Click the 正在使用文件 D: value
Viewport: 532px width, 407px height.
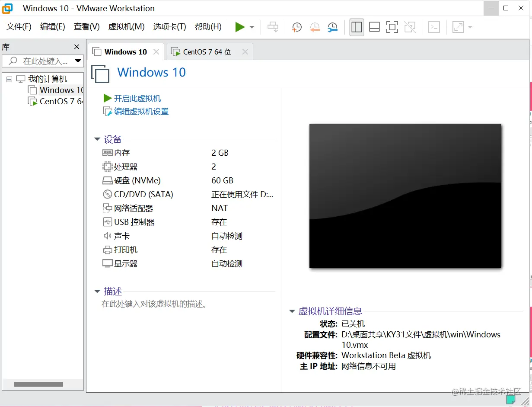coord(242,194)
